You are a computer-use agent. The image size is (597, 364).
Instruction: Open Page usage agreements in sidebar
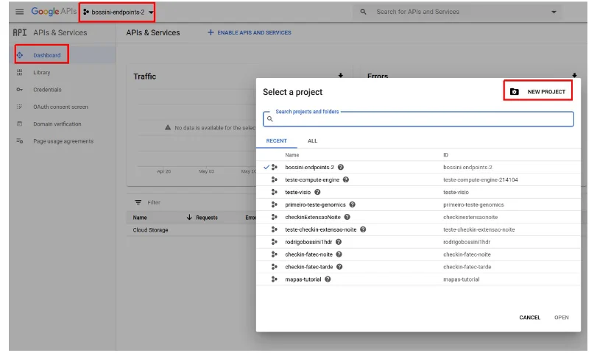click(x=63, y=141)
